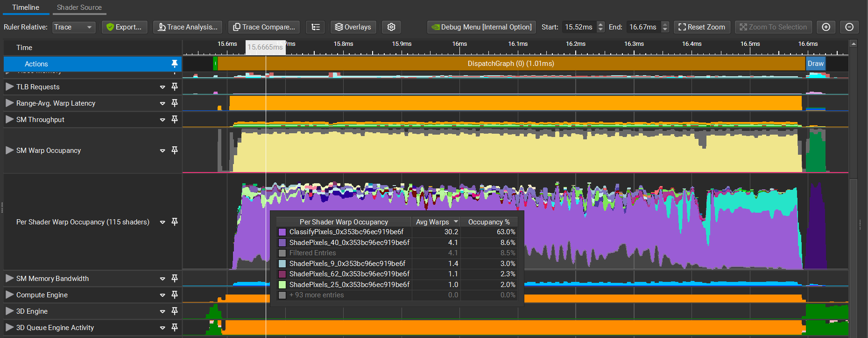Click the row layout options icon
The image size is (868, 338).
(316, 27)
